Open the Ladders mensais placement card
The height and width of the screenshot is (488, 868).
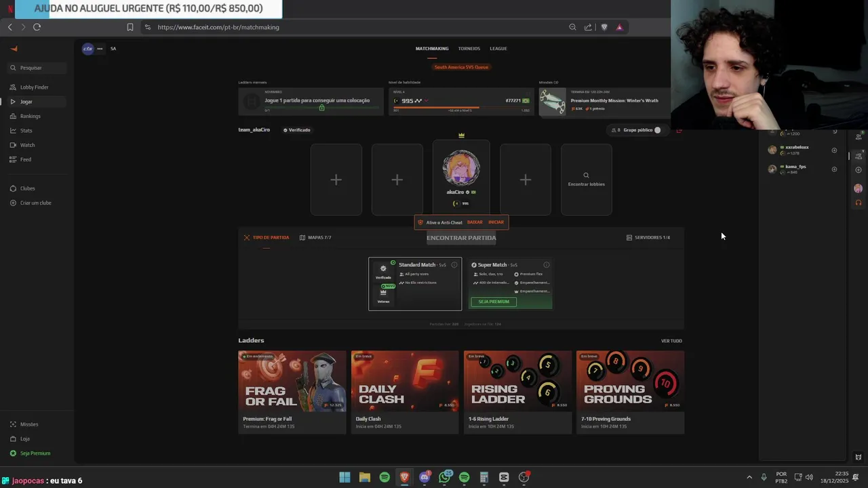[x=311, y=102]
